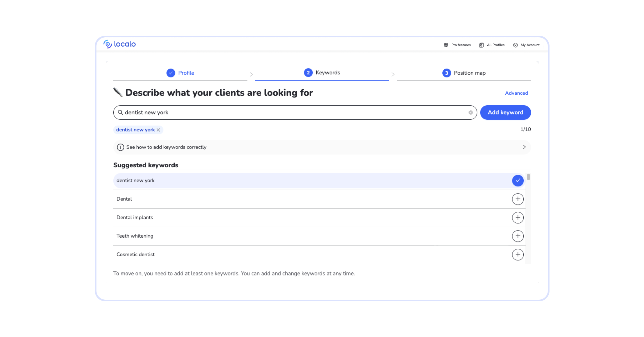Open the Advanced options link
The height and width of the screenshot is (337, 644).
[516, 93]
